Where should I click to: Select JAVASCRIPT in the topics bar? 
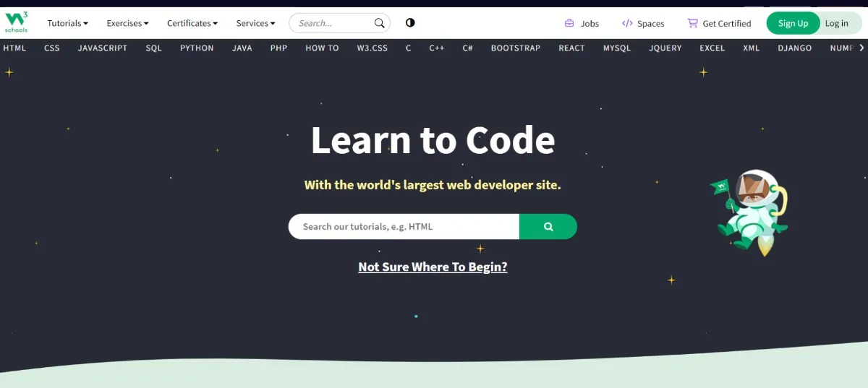[103, 48]
